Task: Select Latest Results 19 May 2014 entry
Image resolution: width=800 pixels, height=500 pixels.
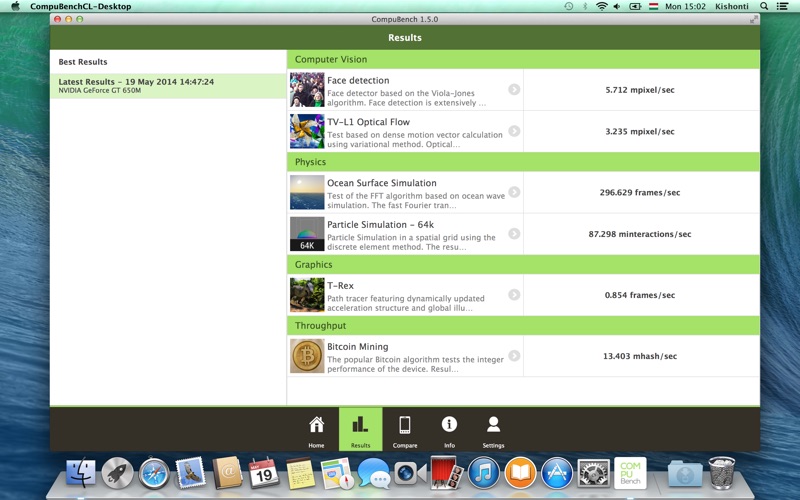Action: [168, 86]
